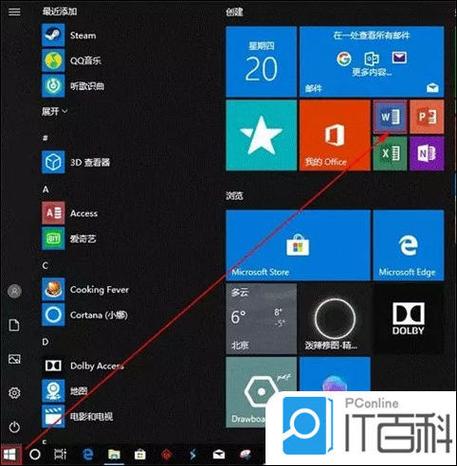Open the DOLBY tile
The height and width of the screenshot is (466, 457).
tap(408, 319)
